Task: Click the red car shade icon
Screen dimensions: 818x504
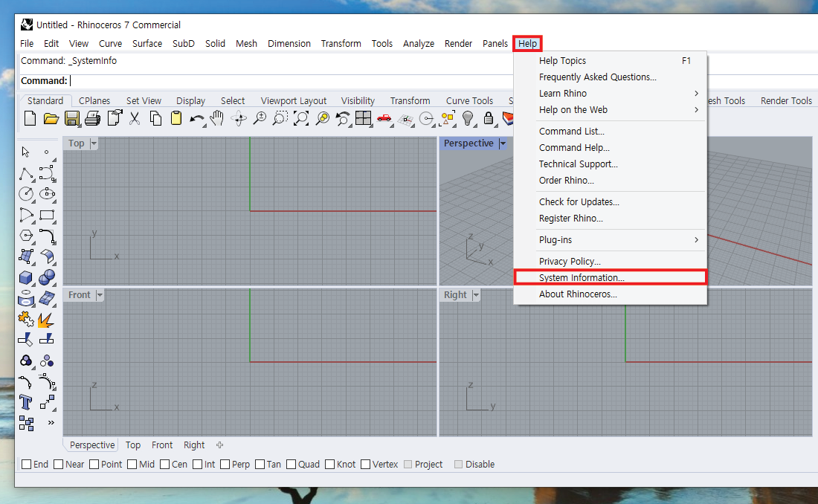Action: pos(384,118)
